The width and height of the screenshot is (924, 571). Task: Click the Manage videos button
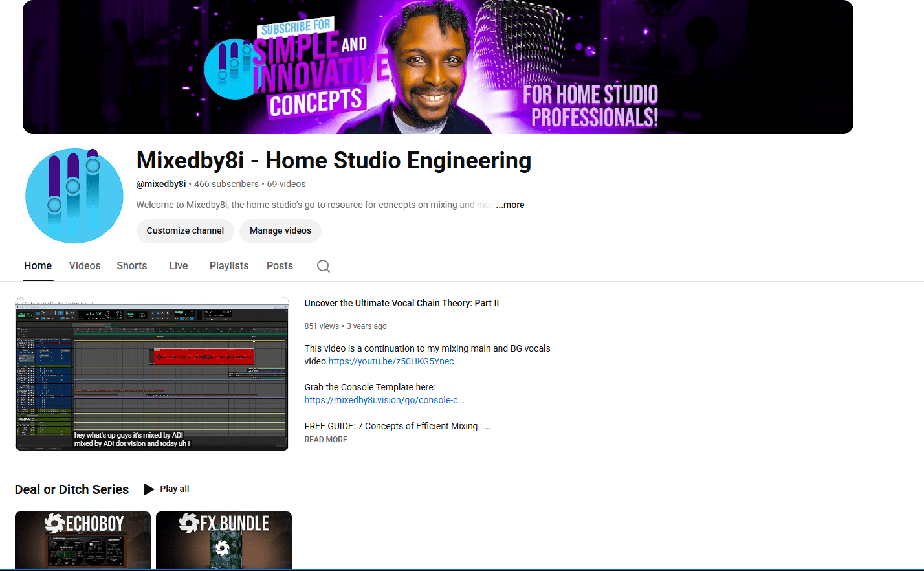coord(280,231)
